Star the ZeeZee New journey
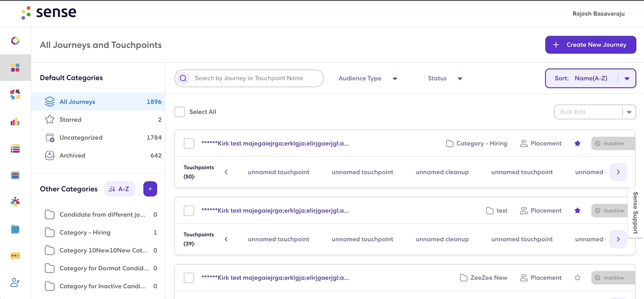 pos(577,278)
